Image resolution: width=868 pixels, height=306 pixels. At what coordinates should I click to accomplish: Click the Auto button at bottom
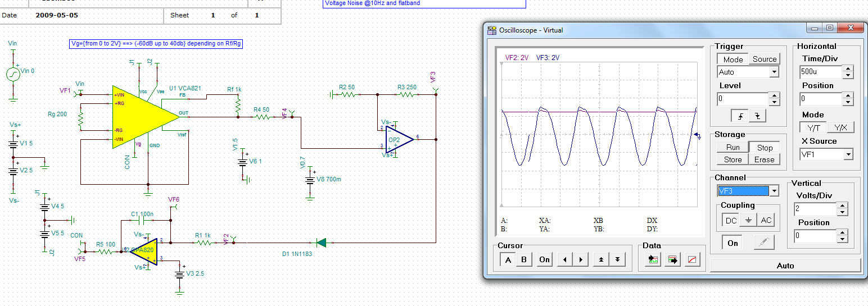[x=785, y=265]
